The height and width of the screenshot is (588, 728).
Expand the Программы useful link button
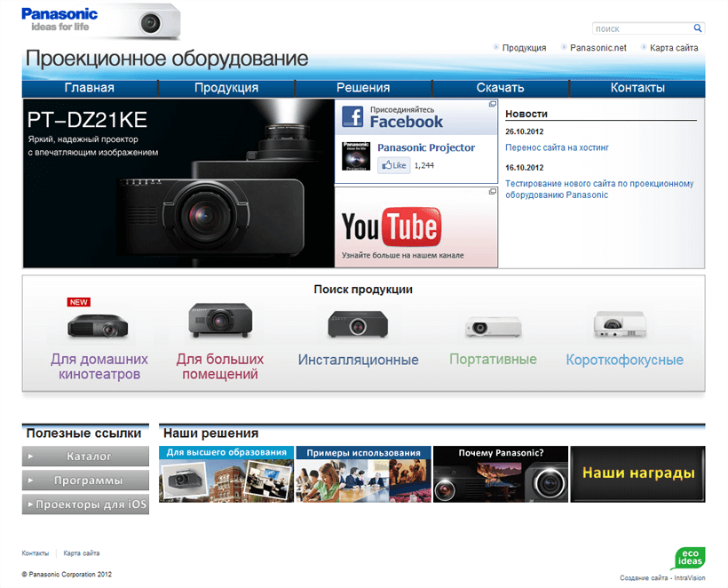coord(86,481)
